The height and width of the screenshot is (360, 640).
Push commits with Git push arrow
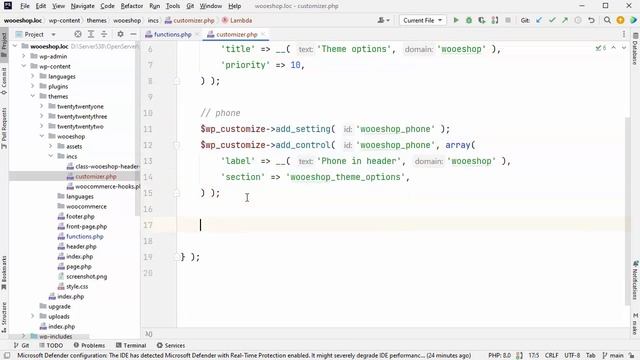[565, 20]
